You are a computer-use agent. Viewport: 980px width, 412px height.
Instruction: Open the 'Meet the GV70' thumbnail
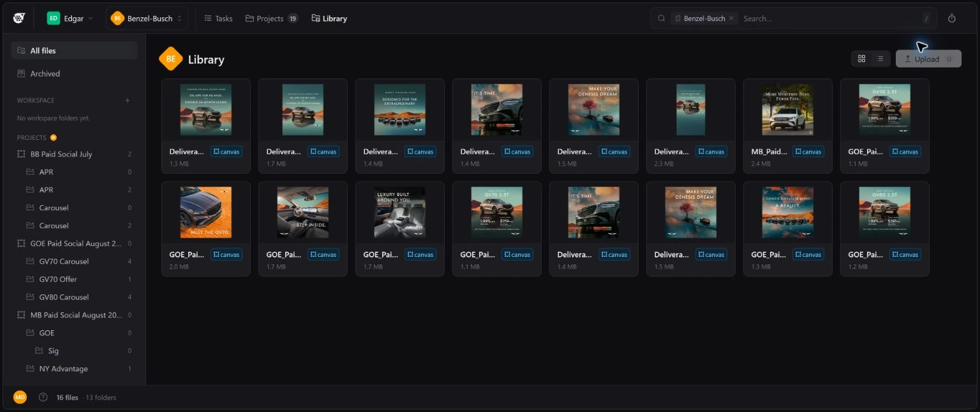[x=206, y=212]
